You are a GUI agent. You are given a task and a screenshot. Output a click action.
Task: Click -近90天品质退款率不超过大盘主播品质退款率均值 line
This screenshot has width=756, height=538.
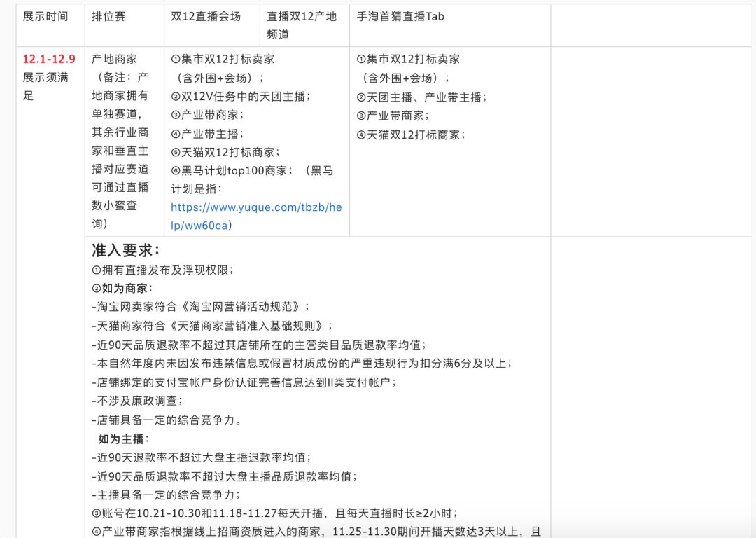tap(225, 476)
